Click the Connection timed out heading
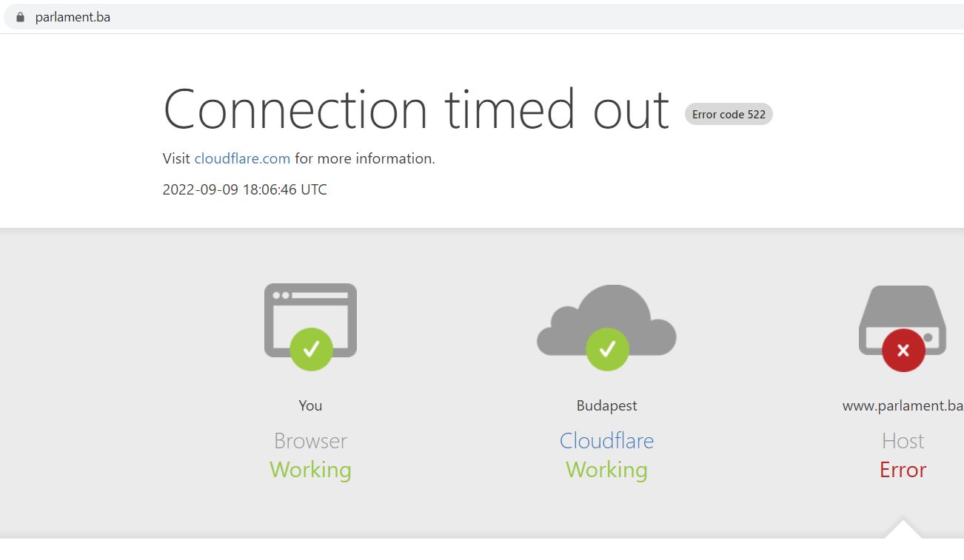This screenshot has width=964, height=560. point(416,109)
